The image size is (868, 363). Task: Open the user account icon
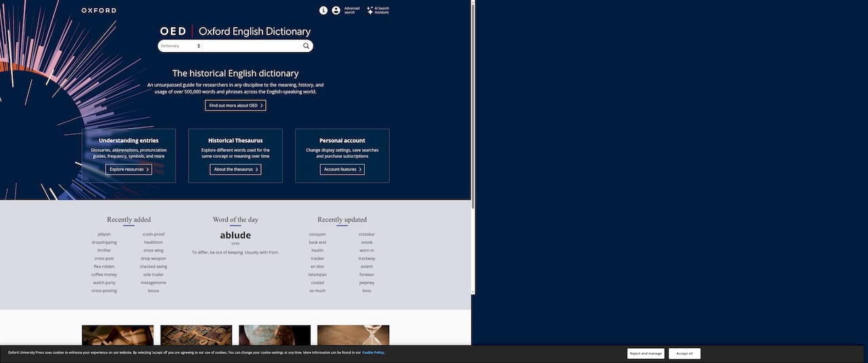pyautogui.click(x=336, y=10)
